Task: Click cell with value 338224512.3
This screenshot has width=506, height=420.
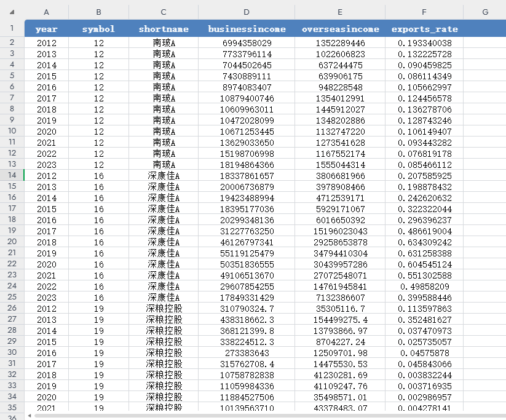Action: pos(247,341)
